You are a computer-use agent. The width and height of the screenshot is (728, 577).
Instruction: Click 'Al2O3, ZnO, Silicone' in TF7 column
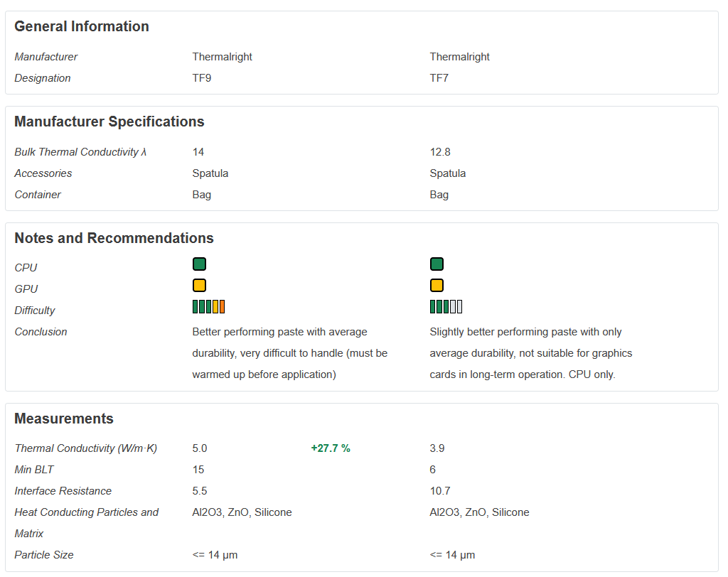click(479, 512)
